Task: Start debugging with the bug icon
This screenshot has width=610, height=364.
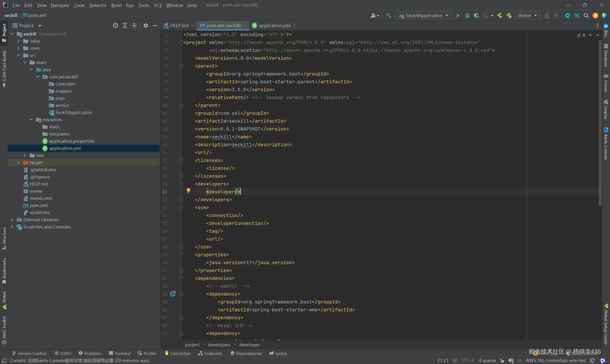Action: 467,15
